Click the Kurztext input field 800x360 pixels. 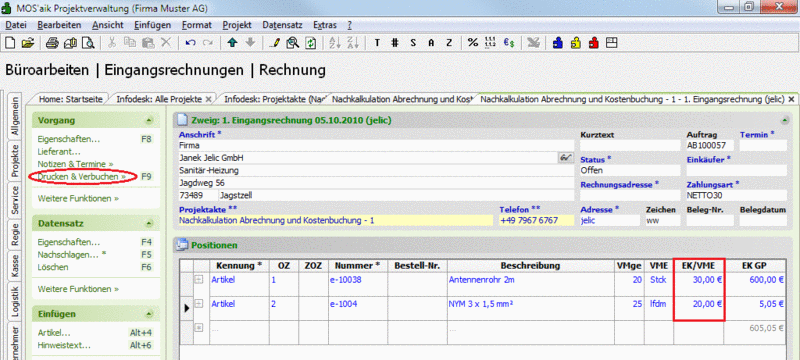tap(630, 145)
